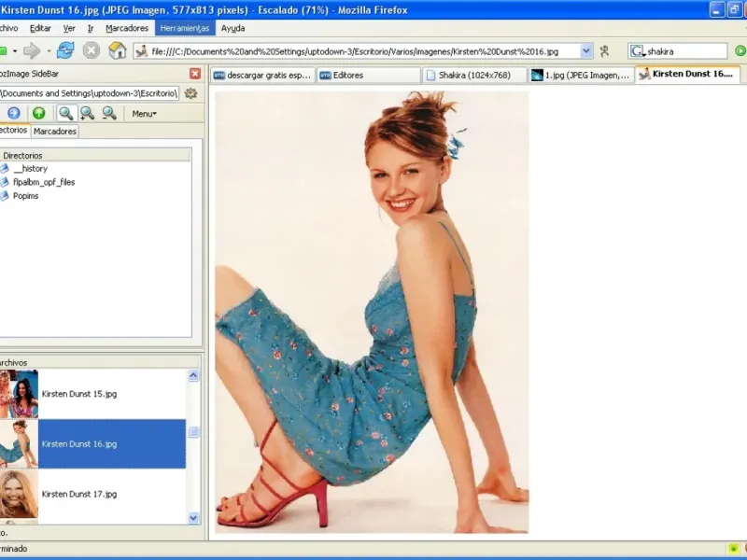Viewport: 747px width, 560px height.
Task: Select the Kirsten Dunst 16 browser tab
Action: (x=687, y=74)
